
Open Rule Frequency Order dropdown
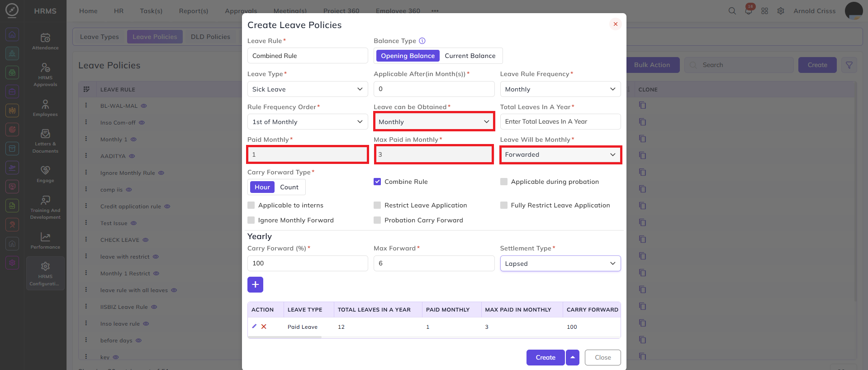pyautogui.click(x=308, y=122)
